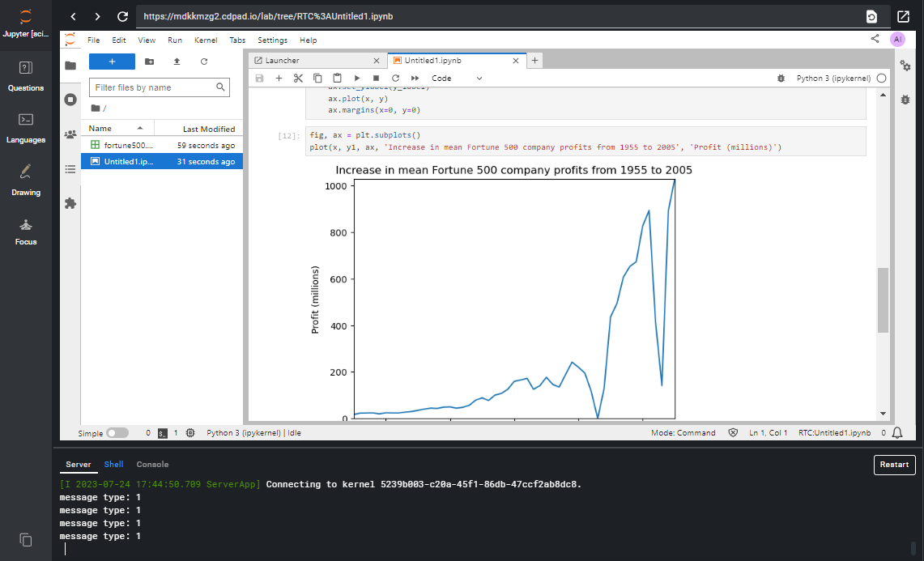Run the selected cell with play icon

click(x=356, y=79)
